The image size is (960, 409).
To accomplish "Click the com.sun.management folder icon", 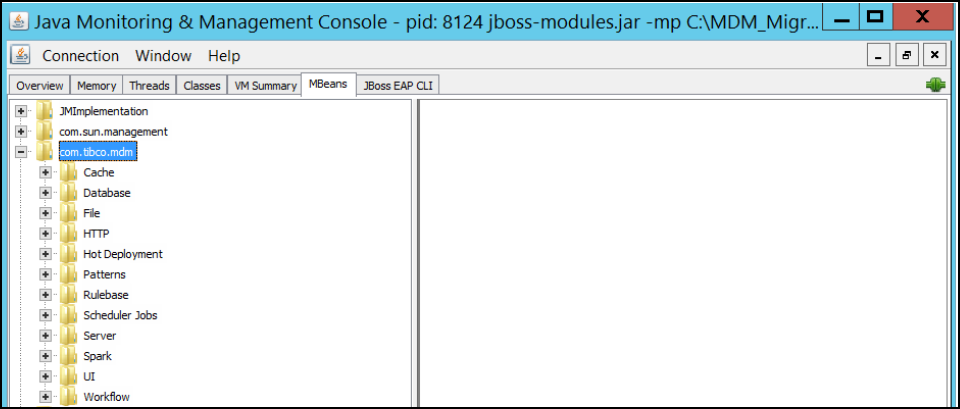I will coord(45,132).
